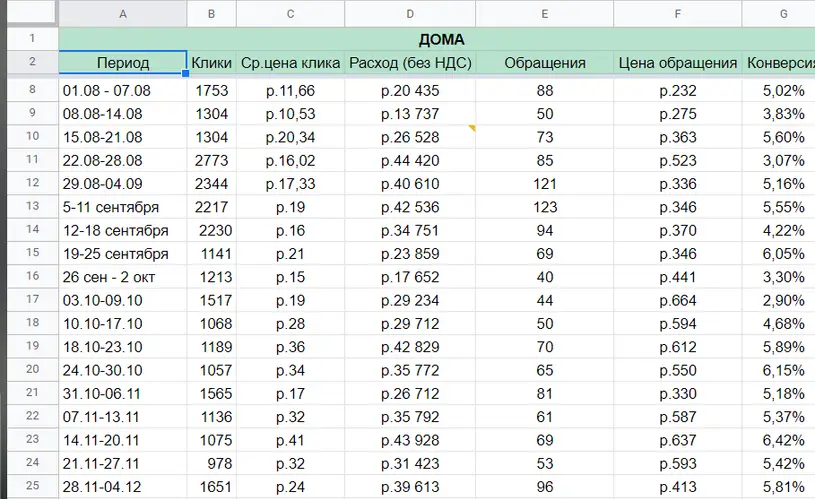Screen dimensions: 815x499
Task: Select period cell 08.08-14.08
Action: [x=123, y=114]
